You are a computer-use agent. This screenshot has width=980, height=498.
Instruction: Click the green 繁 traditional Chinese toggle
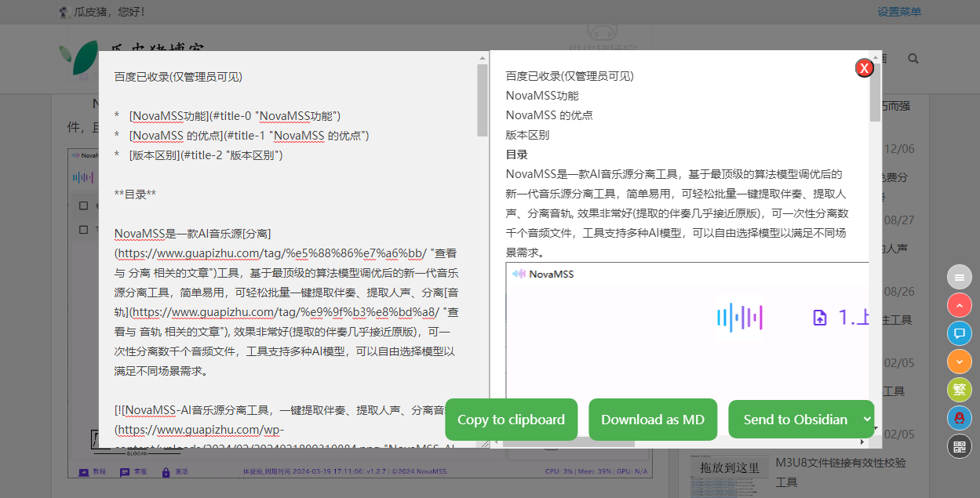pos(960,390)
